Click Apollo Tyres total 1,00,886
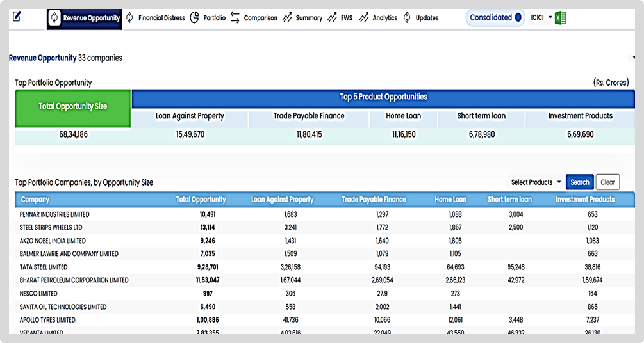The width and height of the screenshot is (644, 343). [x=208, y=320]
